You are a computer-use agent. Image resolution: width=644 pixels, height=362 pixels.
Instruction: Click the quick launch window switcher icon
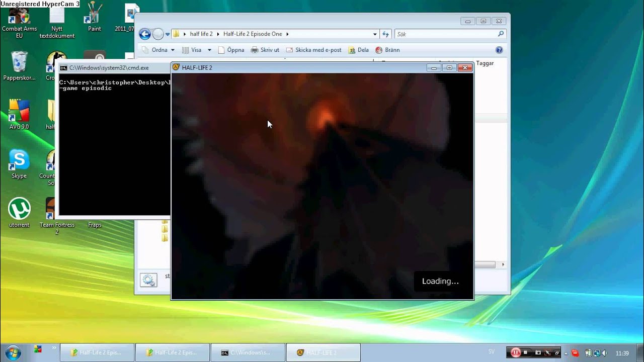38,348
